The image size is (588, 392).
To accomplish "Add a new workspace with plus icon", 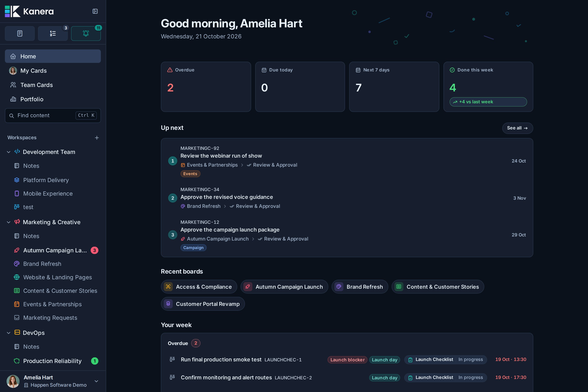I will pyautogui.click(x=97, y=138).
